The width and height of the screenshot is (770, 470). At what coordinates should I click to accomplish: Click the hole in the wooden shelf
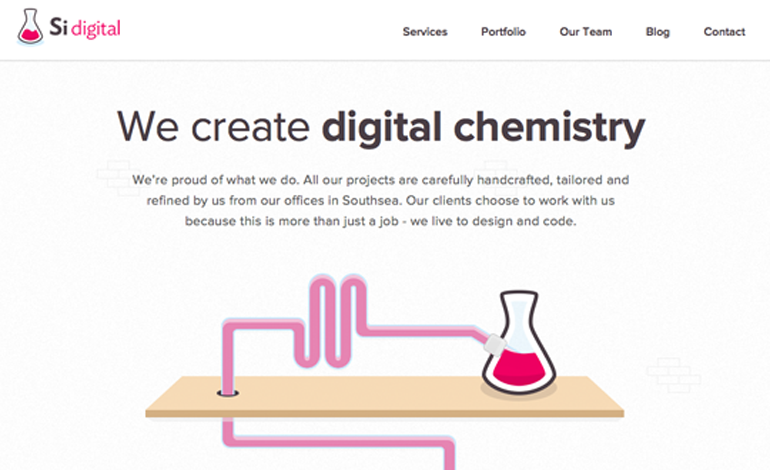228,393
